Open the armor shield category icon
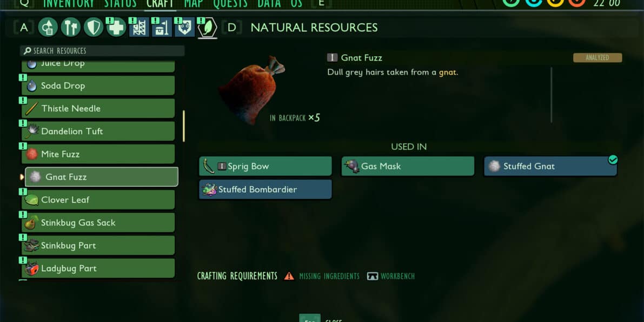The height and width of the screenshot is (322, 644). (93, 28)
